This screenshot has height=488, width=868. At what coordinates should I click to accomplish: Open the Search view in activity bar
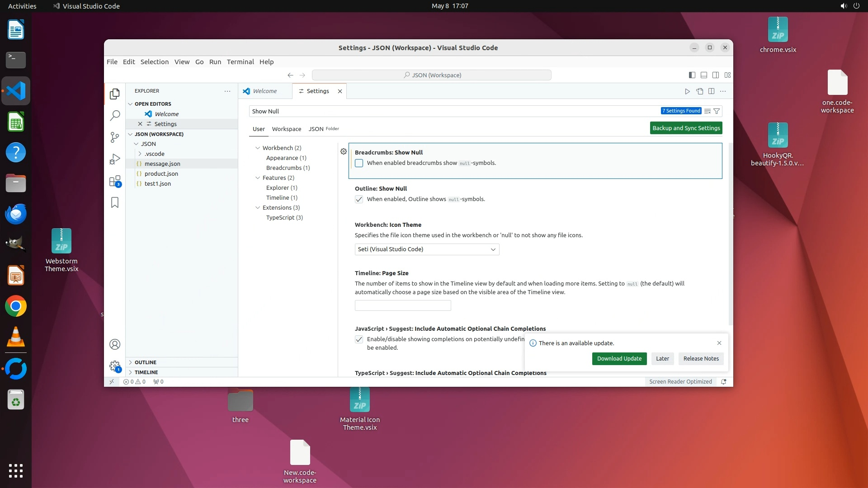click(115, 116)
